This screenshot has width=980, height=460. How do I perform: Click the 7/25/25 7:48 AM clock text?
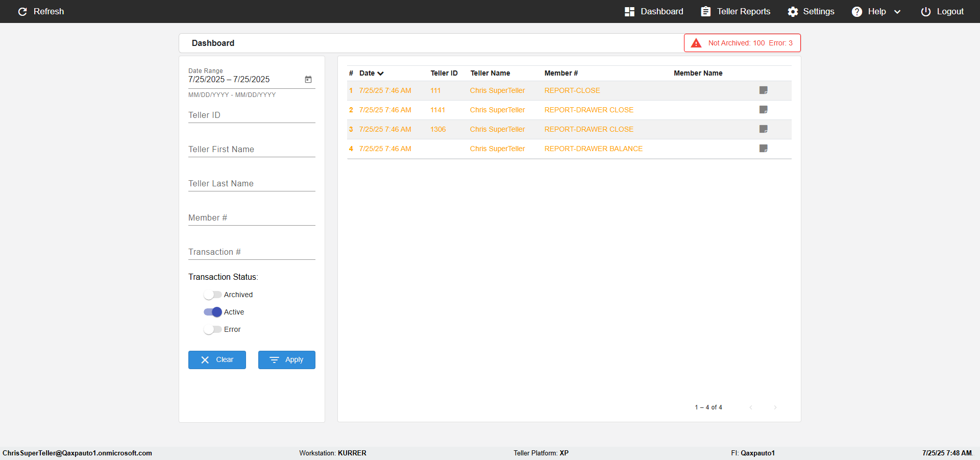tap(947, 453)
